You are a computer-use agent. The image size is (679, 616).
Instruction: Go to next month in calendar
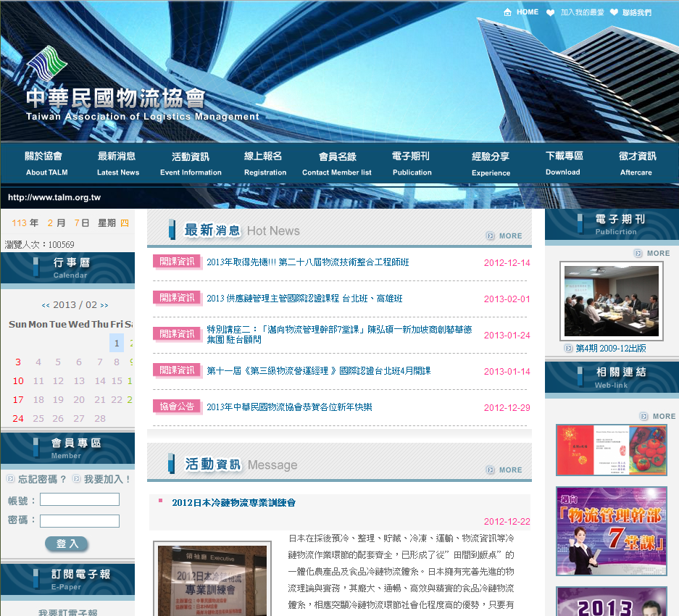click(x=104, y=305)
